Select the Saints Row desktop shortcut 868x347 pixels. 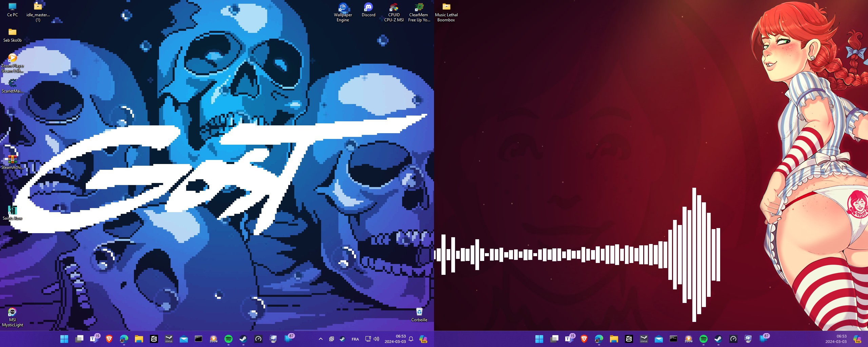[x=13, y=213]
